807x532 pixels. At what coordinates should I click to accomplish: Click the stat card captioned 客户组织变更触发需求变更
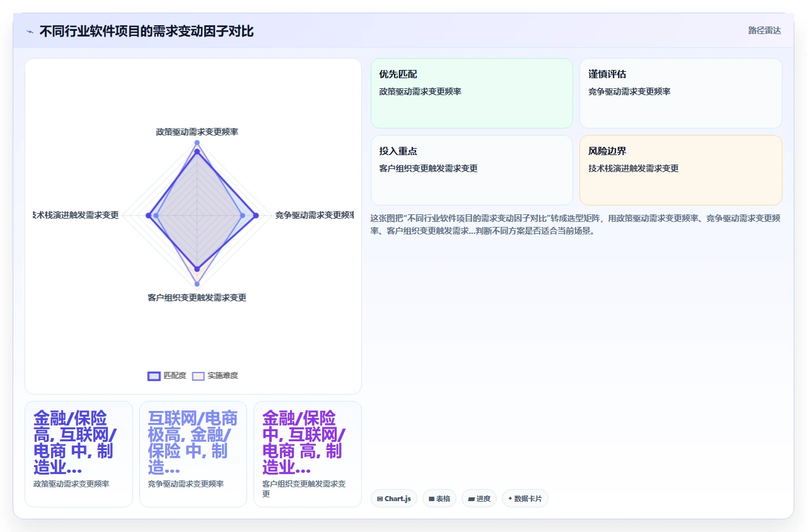308,454
